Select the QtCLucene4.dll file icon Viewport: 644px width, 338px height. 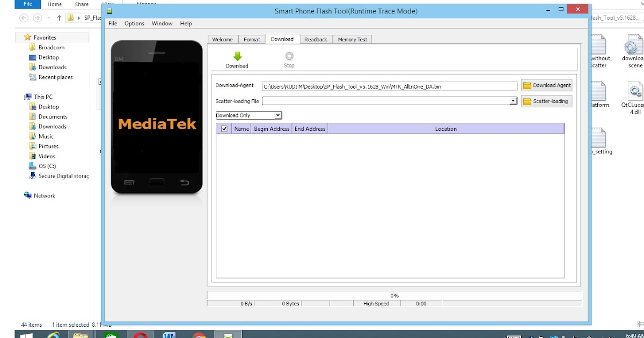pos(634,91)
